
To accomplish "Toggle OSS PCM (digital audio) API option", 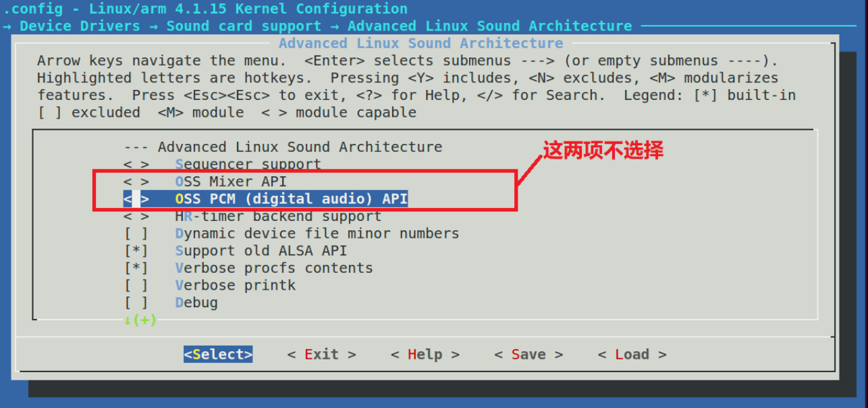I will click(136, 199).
